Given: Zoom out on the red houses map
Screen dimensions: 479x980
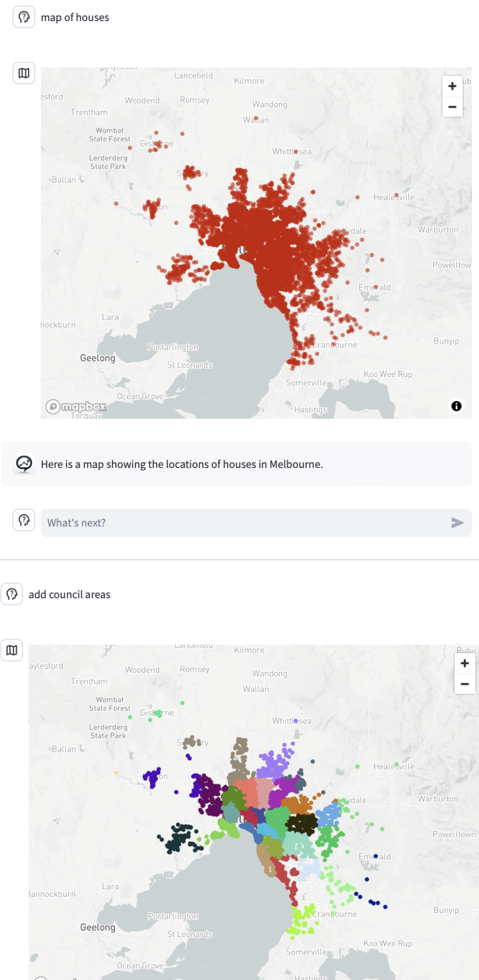Looking at the screenshot, I should pos(452,107).
